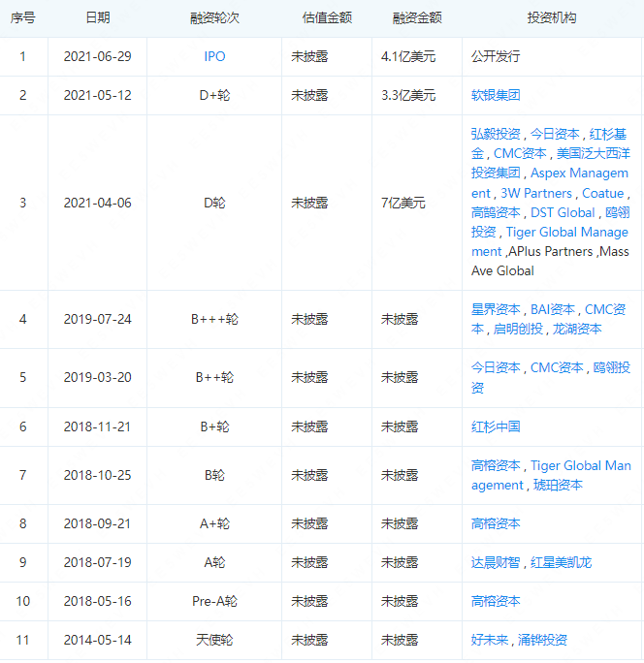Select the date 2019-03-20 cell
Viewport: 644px width, 663px height.
(97, 377)
